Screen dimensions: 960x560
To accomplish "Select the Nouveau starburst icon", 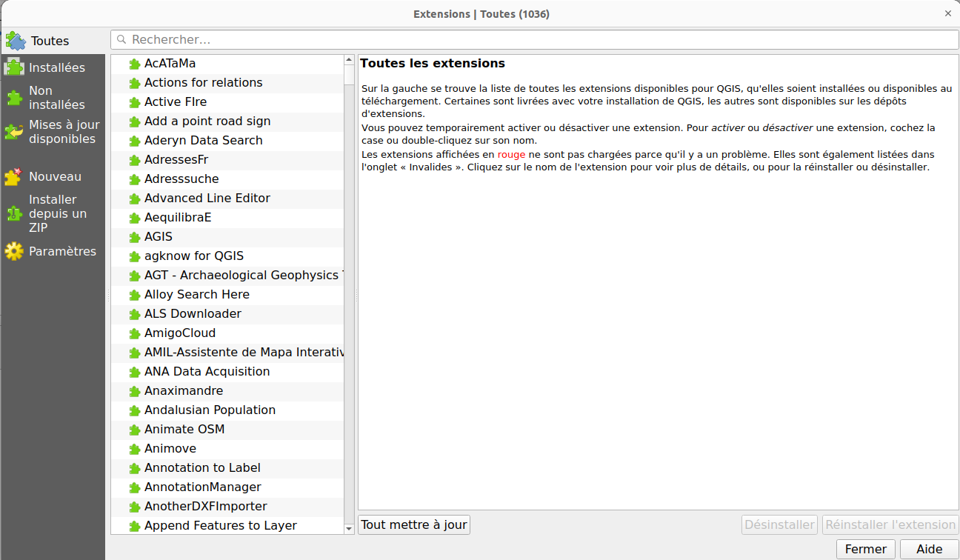I will (15, 176).
